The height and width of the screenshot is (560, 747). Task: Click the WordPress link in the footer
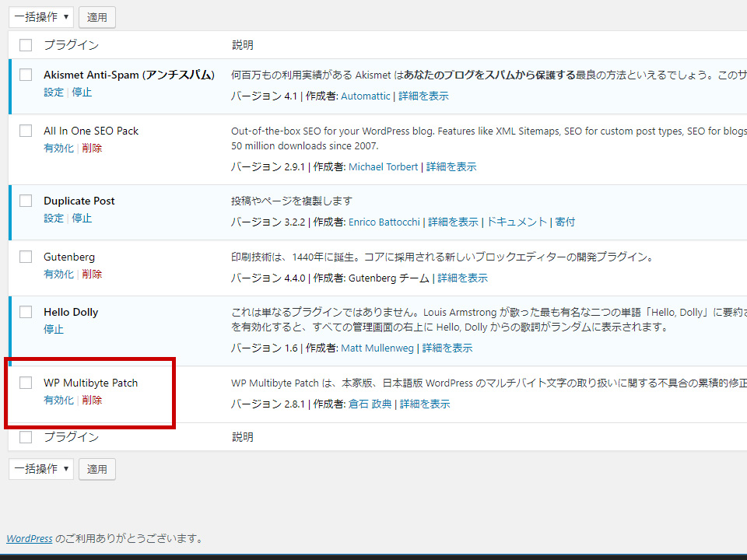point(29,537)
